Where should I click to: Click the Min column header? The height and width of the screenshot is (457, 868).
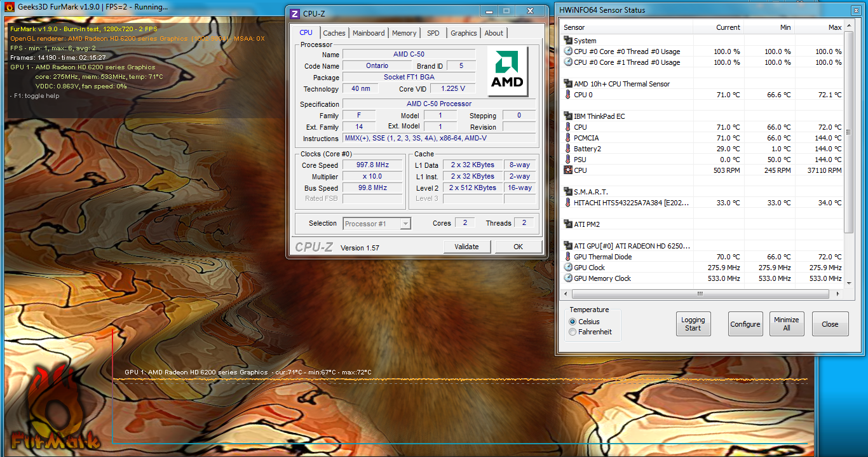770,27
